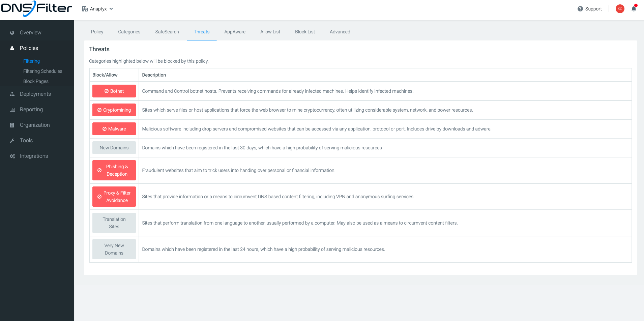Click the Phishing fraudulent websites description
The width and height of the screenshot is (644, 321).
[x=239, y=170]
